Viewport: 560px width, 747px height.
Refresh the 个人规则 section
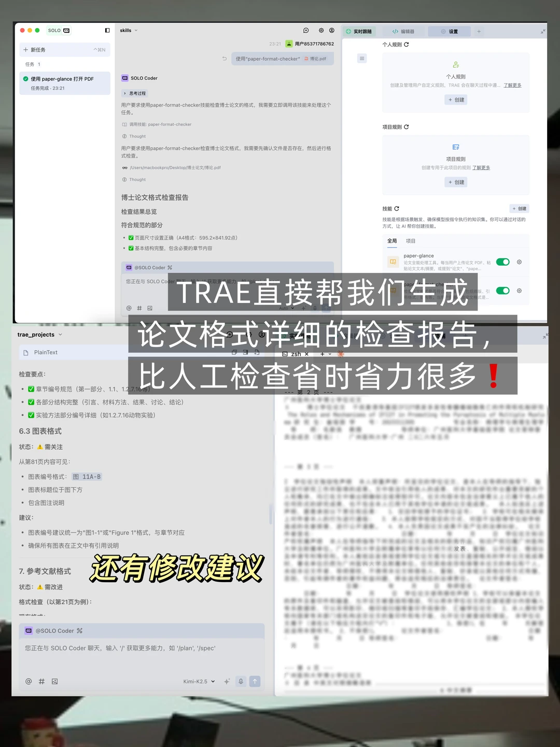407,45
